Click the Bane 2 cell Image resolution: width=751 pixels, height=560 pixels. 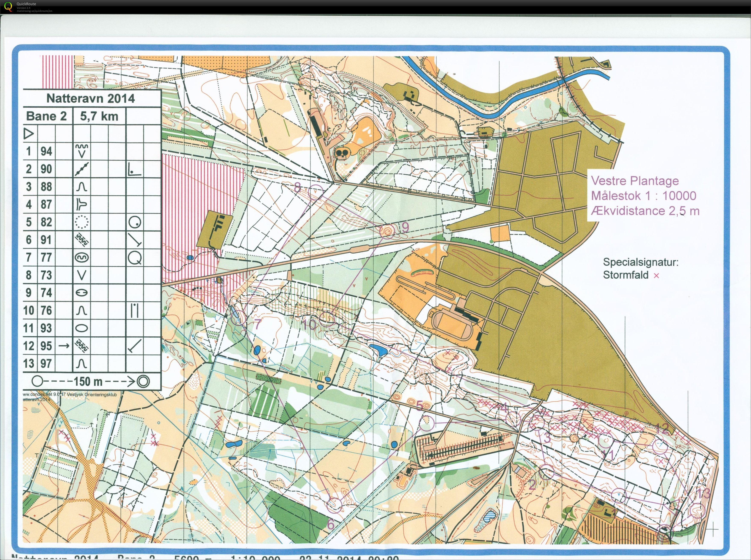click(x=46, y=116)
